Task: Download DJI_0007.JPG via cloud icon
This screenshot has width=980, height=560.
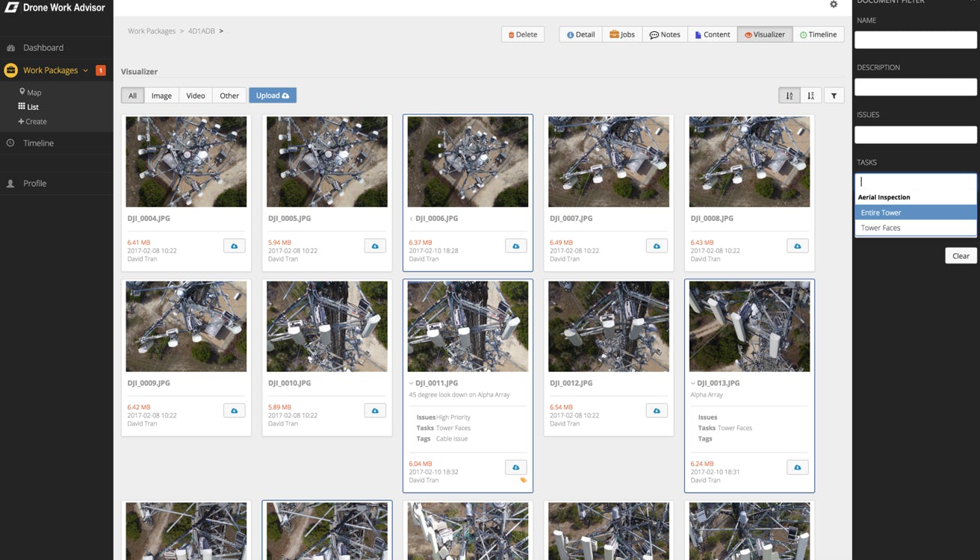Action: [657, 246]
